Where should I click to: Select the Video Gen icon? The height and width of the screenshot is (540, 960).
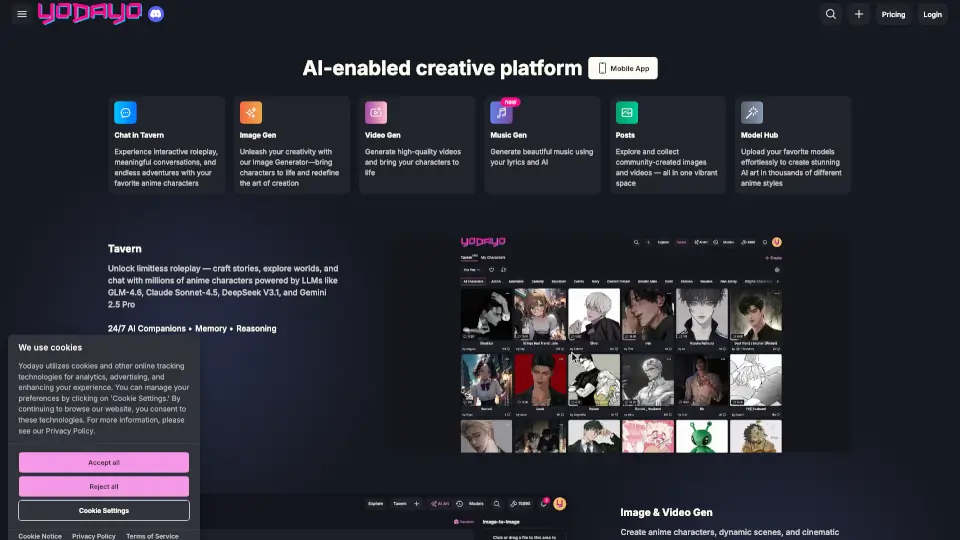tap(376, 112)
